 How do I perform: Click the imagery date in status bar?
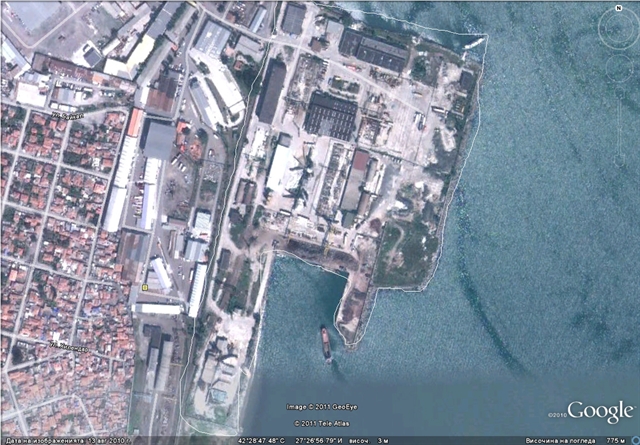(x=62, y=439)
